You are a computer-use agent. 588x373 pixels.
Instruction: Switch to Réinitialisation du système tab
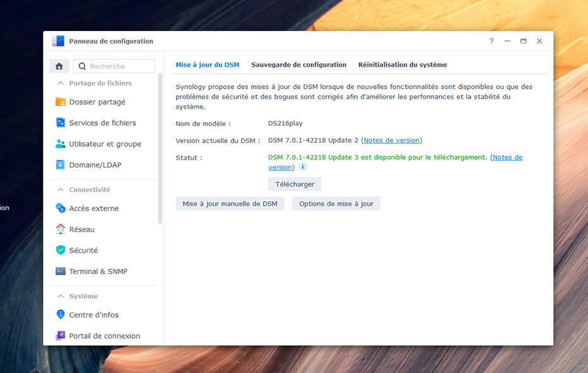[x=402, y=65]
